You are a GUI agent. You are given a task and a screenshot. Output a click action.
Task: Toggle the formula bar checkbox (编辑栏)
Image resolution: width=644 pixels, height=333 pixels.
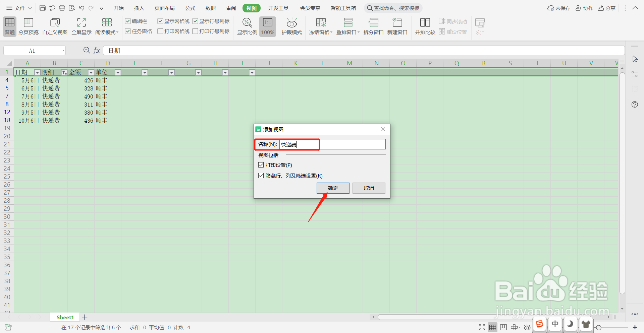128,21
